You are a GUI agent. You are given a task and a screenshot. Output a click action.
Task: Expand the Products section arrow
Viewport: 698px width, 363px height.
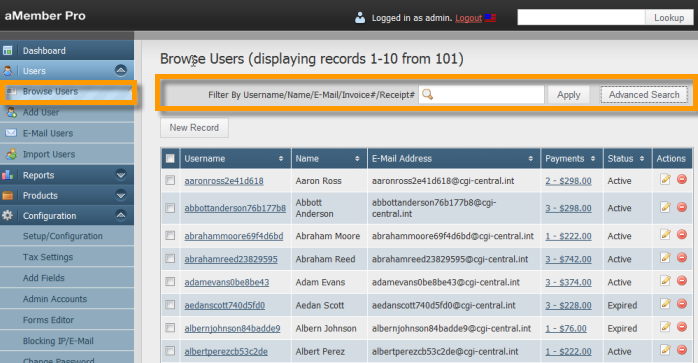[121, 195]
